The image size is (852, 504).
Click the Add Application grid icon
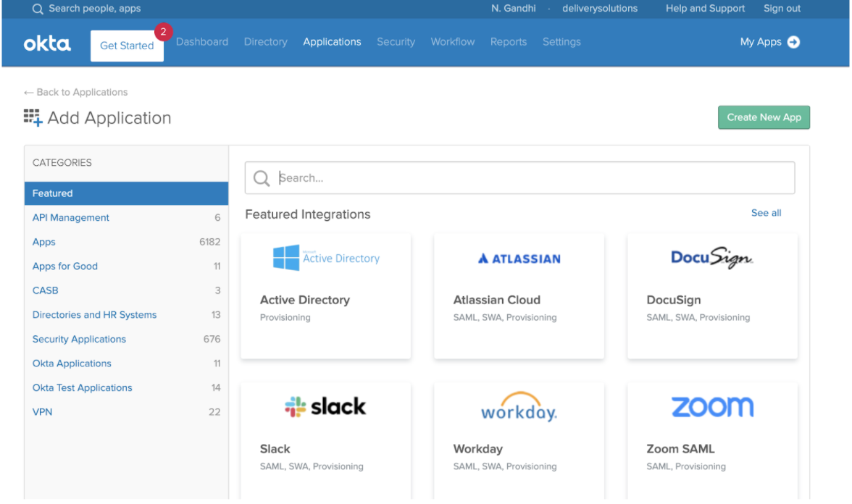pos(33,117)
